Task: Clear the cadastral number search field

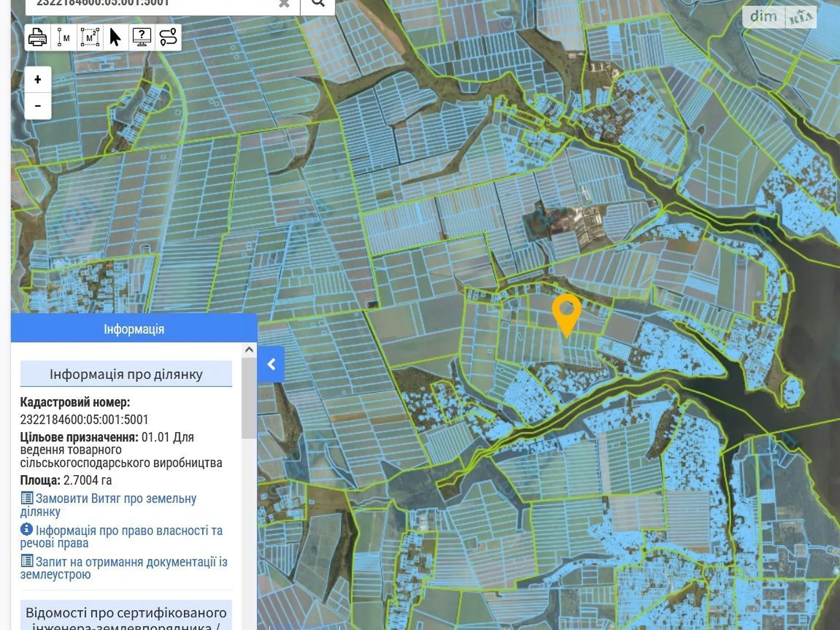Action: (x=284, y=4)
